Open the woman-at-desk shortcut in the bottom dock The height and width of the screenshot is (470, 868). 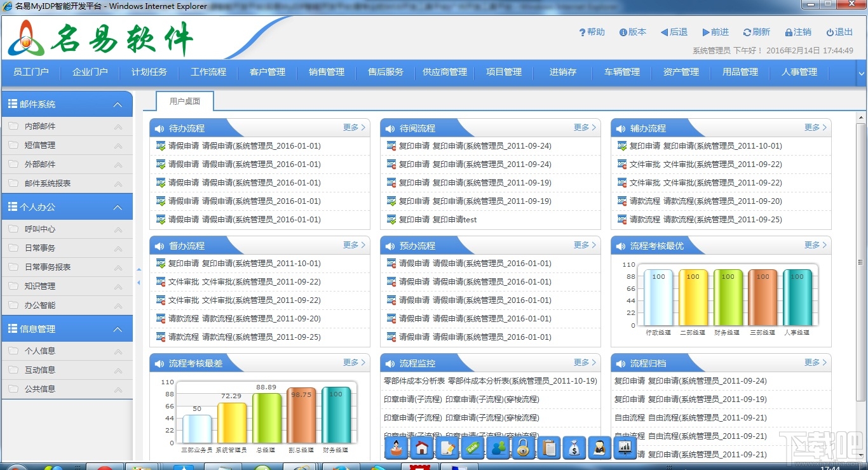398,448
